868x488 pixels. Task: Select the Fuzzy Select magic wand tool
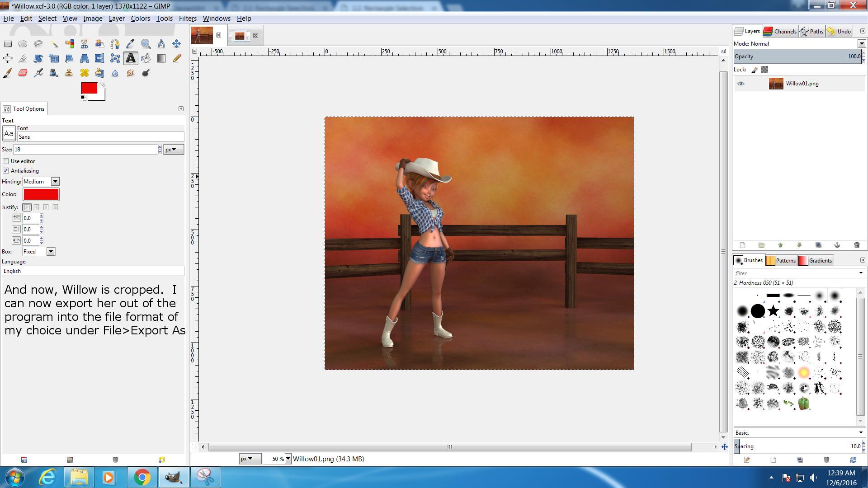pos(54,44)
